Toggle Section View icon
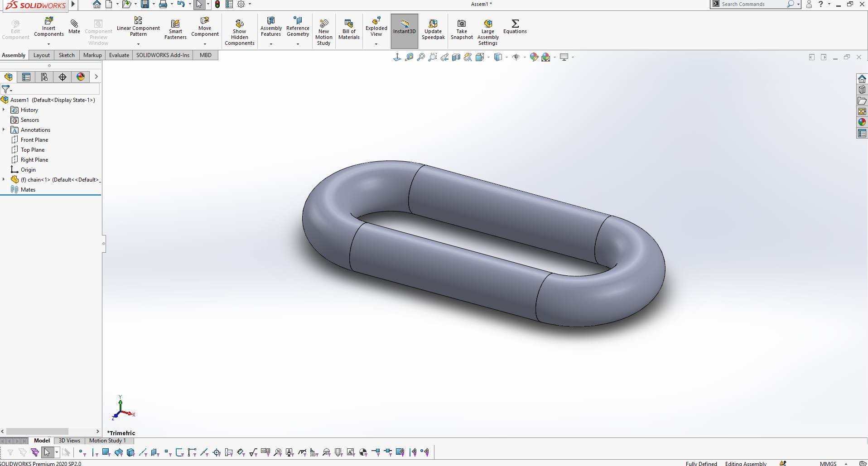 click(x=456, y=57)
